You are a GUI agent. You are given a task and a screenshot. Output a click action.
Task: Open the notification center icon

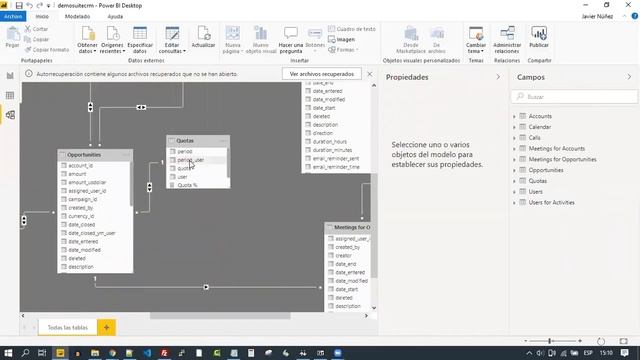pyautogui.click(x=625, y=353)
